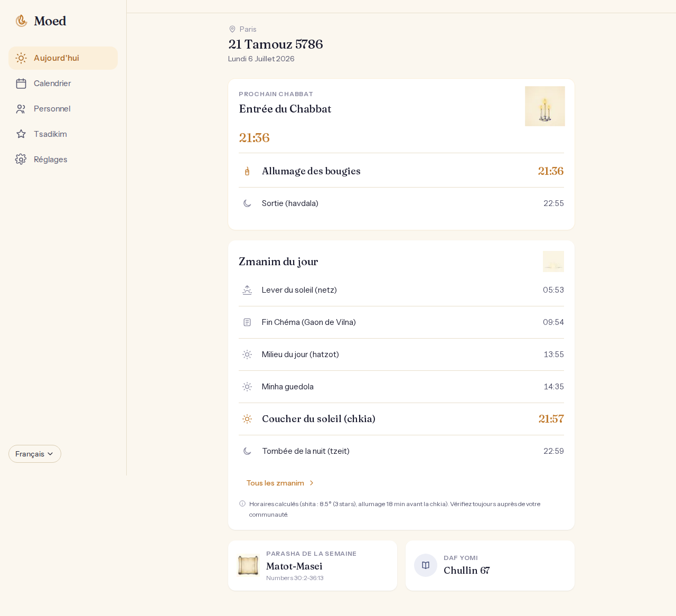
Task: Click the sunrise icon for Lever du soleil
Action: click(x=247, y=290)
